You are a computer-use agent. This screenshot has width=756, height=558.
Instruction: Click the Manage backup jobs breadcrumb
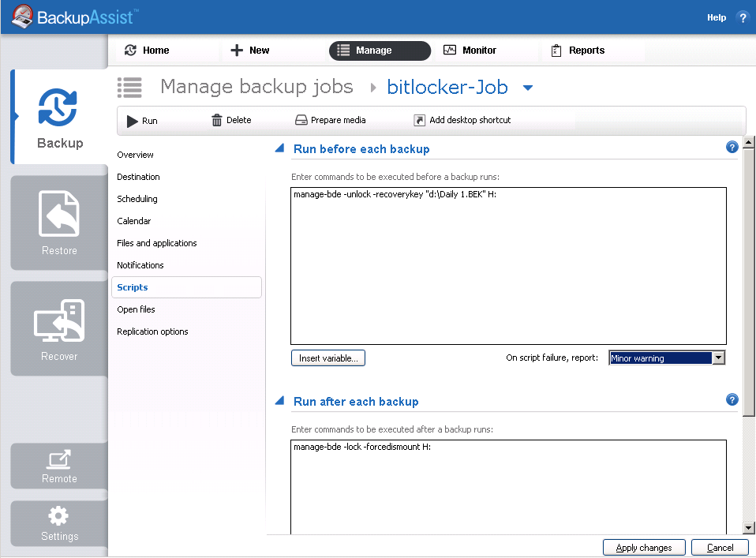[256, 87]
